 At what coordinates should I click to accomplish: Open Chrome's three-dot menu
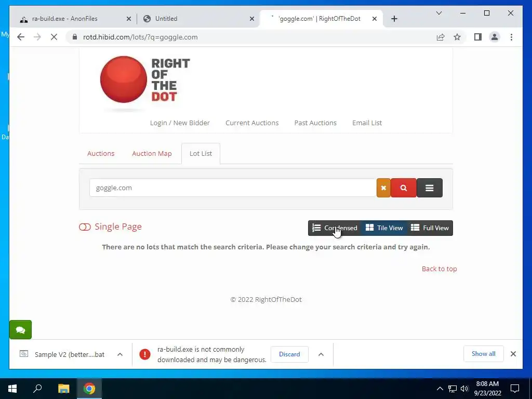(x=511, y=37)
